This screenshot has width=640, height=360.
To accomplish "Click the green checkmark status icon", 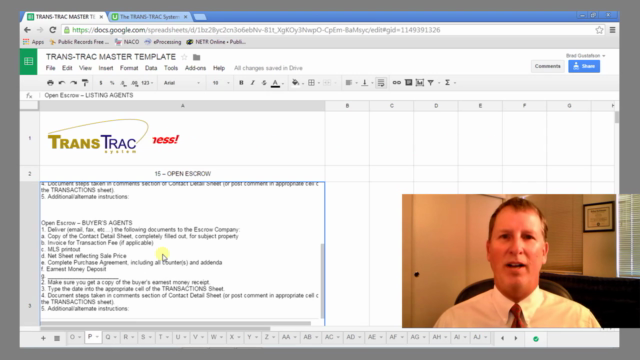I will coord(536,339).
